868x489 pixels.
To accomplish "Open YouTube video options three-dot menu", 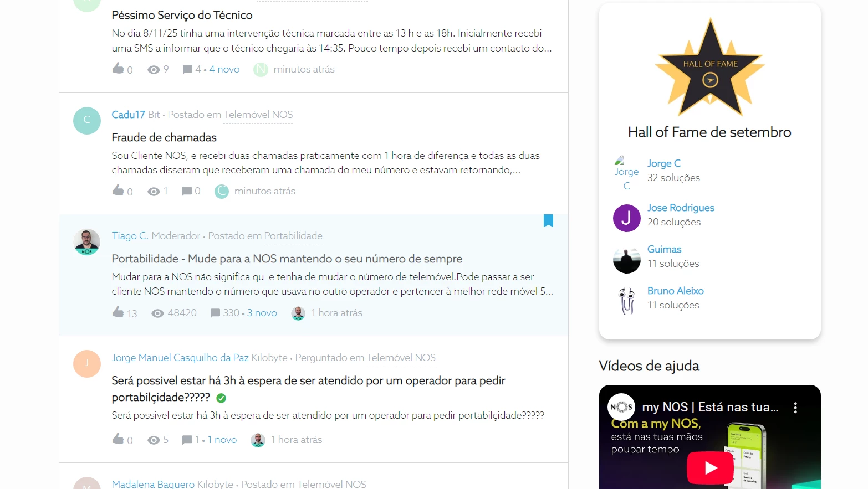I will [x=795, y=408].
